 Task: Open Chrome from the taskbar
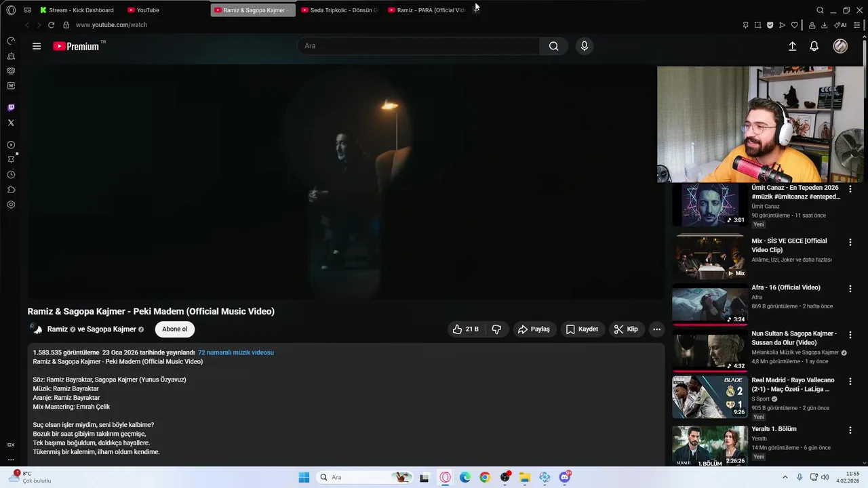click(485, 477)
